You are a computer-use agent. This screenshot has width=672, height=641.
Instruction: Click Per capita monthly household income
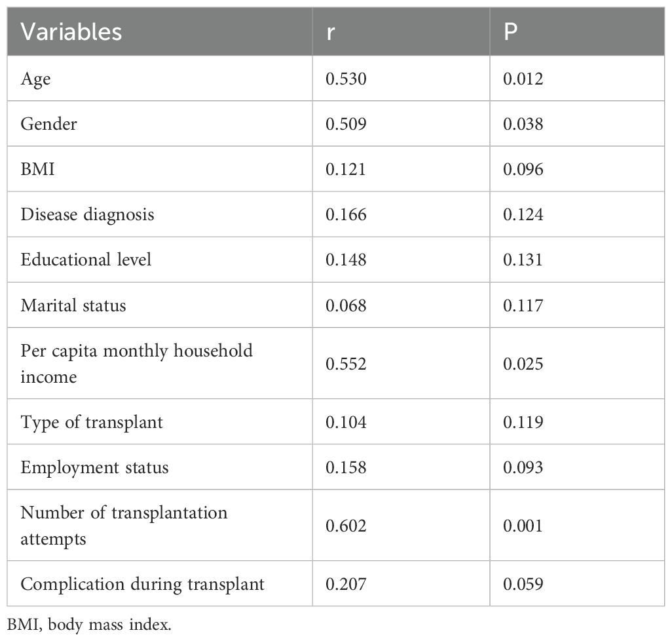136,363
